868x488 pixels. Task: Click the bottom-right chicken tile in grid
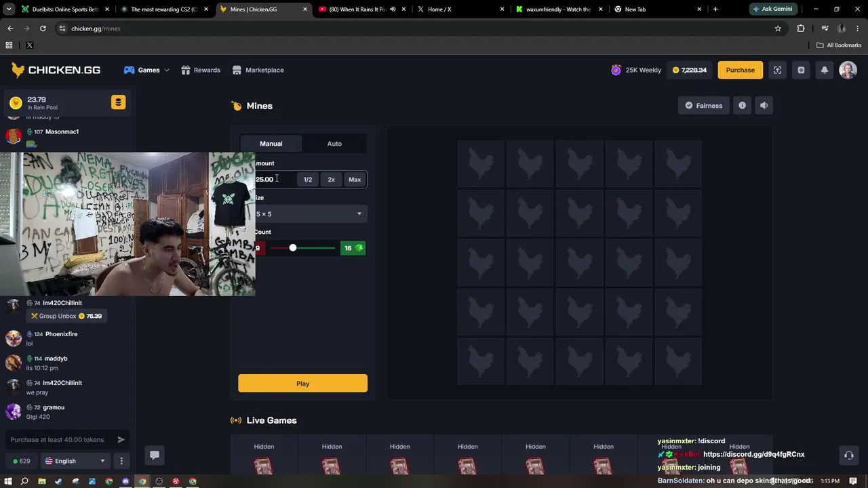678,361
